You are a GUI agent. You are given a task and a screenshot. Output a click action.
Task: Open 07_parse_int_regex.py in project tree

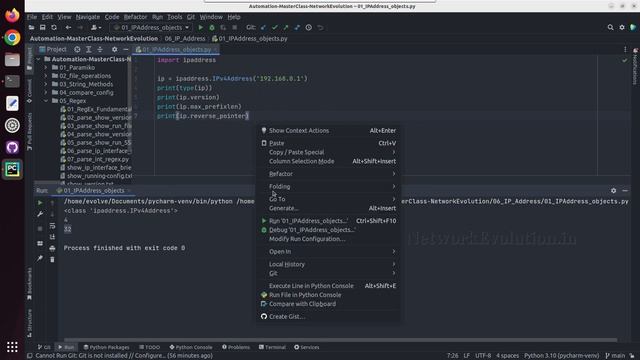point(95,159)
